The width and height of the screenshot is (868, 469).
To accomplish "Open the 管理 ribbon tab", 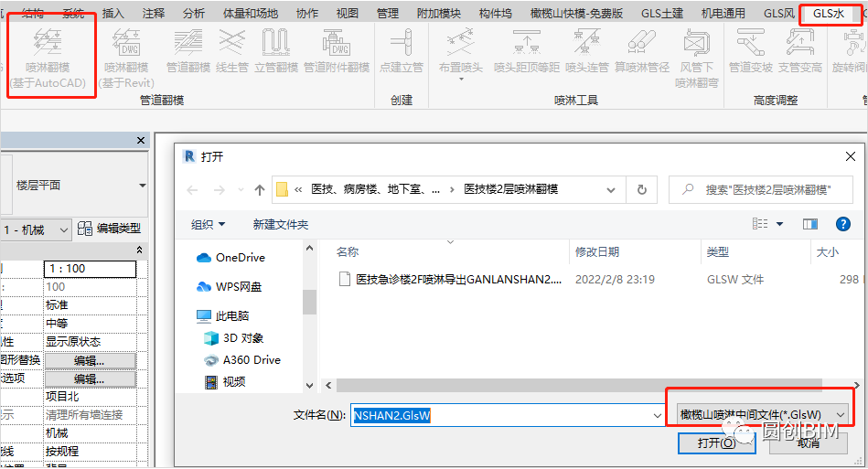I will 388,14.
